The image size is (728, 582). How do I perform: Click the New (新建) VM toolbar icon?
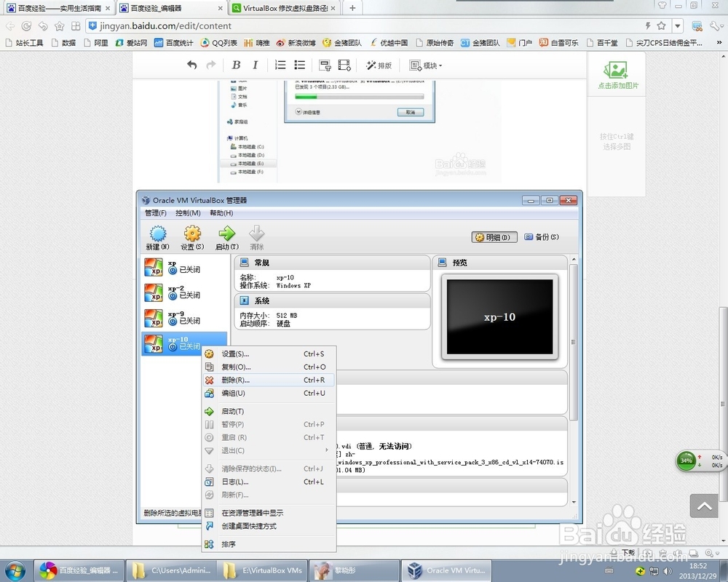pos(158,234)
